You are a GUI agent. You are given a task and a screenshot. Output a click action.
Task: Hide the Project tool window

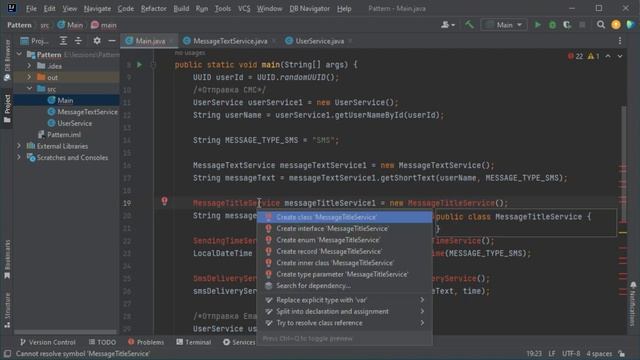[x=112, y=41]
